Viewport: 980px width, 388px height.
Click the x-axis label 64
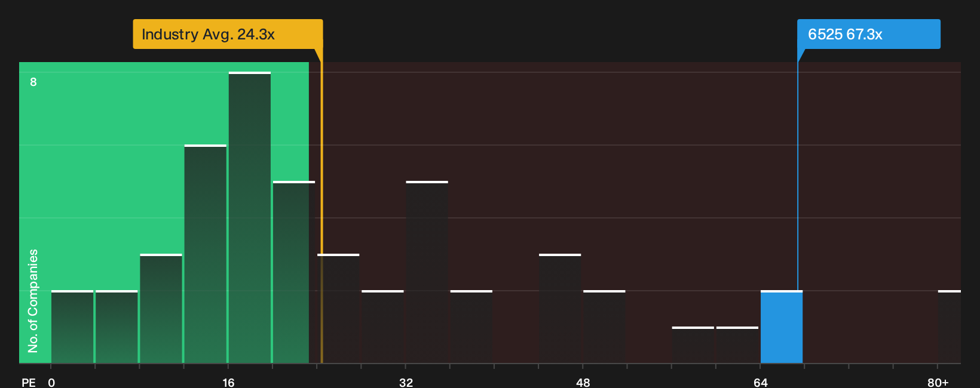coord(760,382)
